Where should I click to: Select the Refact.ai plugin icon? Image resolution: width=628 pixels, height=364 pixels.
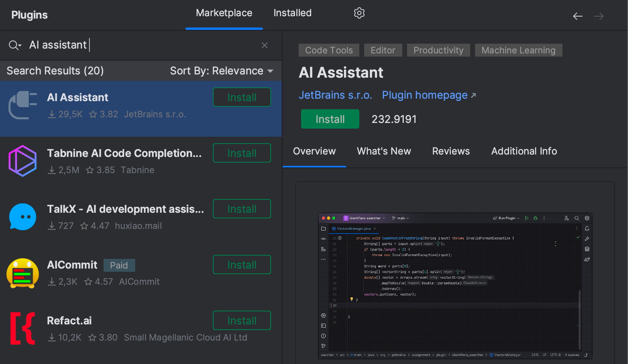pyautogui.click(x=23, y=328)
